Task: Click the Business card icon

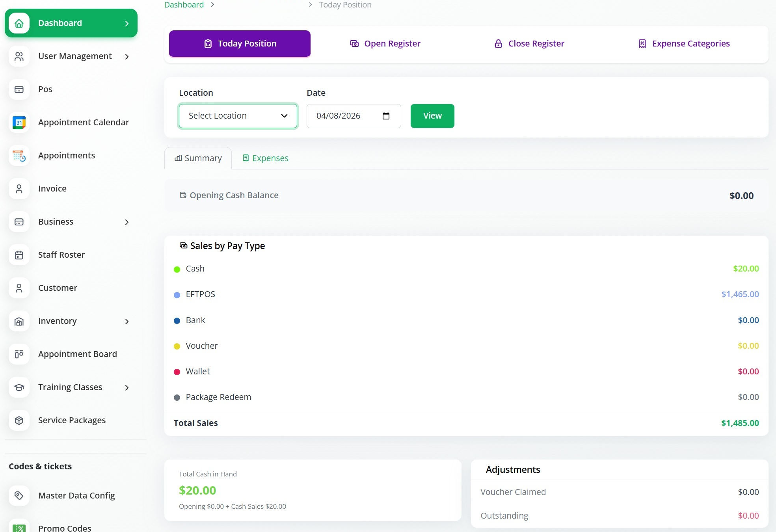Action: [x=19, y=222]
